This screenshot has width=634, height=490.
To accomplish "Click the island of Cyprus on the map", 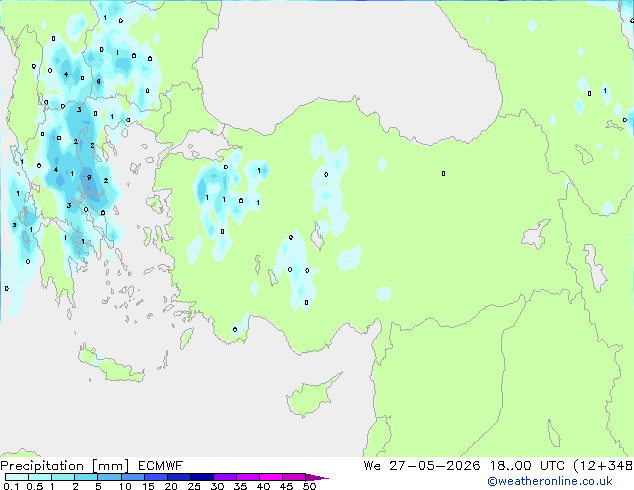I will [x=309, y=397].
